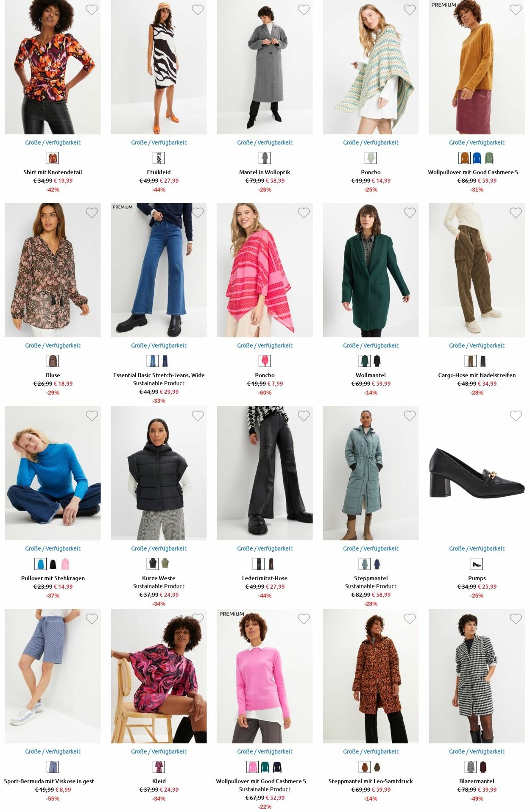
Task: Add Shirt mit Knotendetail to wishlist
Action: coord(92,10)
